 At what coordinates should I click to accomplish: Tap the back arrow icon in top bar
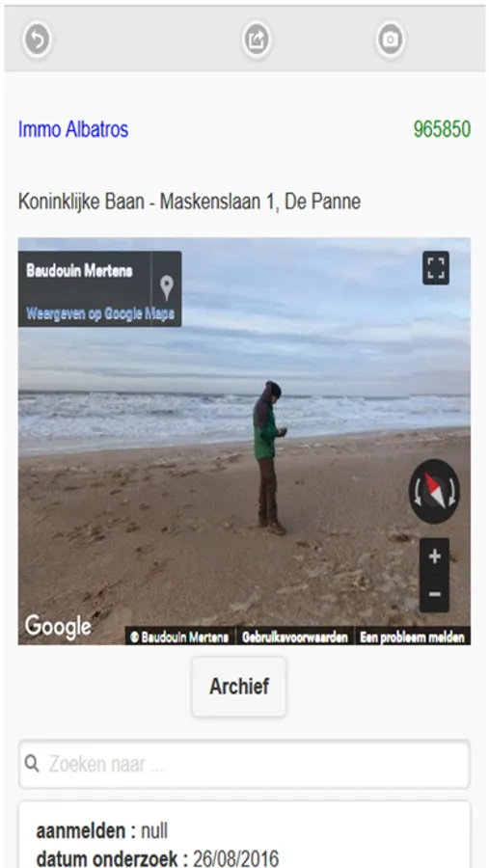point(37,40)
